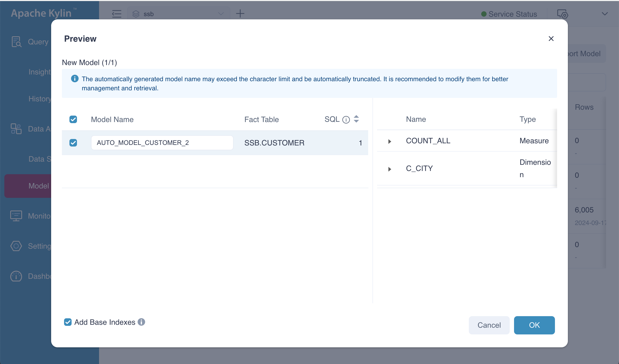The image size is (619, 364).
Task: Open the ssb project dropdown
Action: [x=178, y=14]
